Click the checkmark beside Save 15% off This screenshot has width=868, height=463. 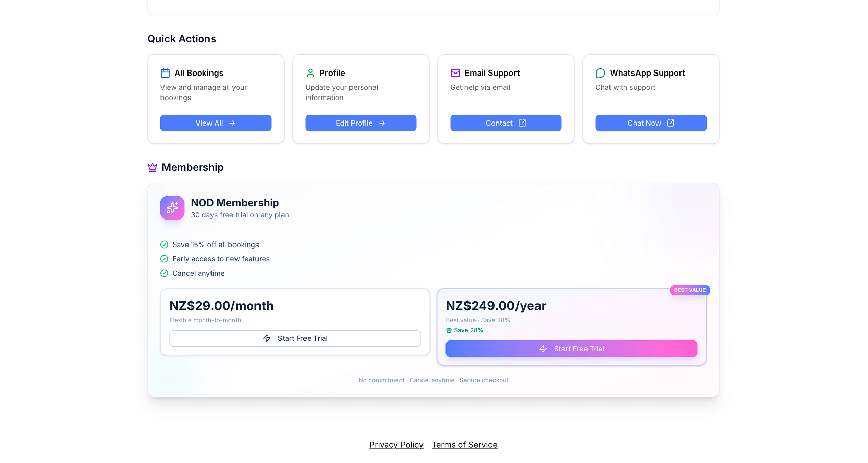(x=164, y=245)
